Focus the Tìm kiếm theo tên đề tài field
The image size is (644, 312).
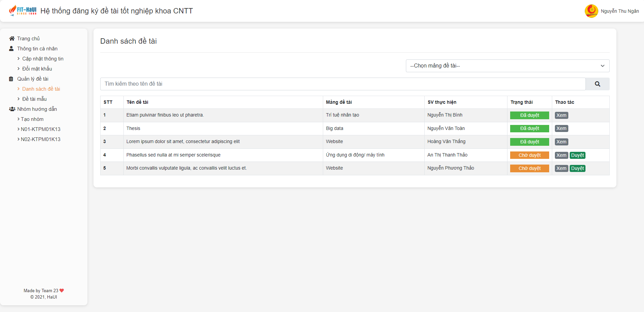343,84
